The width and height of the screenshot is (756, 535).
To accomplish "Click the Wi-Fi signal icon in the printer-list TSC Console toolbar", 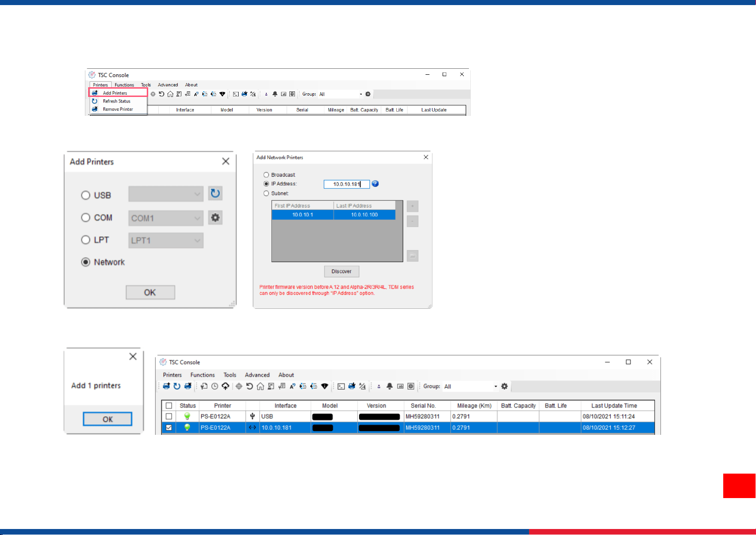I will click(324, 386).
